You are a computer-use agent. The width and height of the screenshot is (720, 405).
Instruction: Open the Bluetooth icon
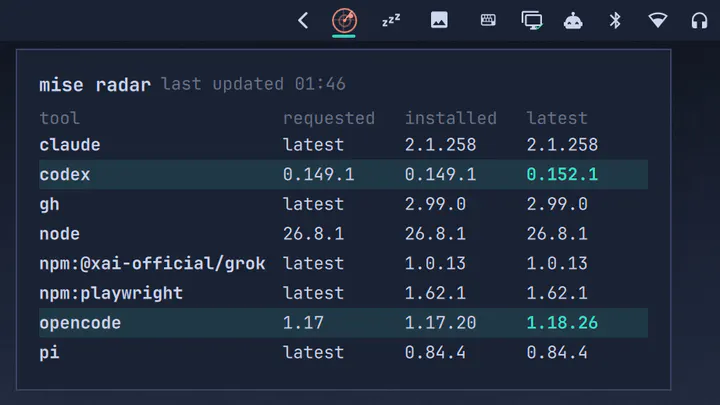click(x=615, y=20)
